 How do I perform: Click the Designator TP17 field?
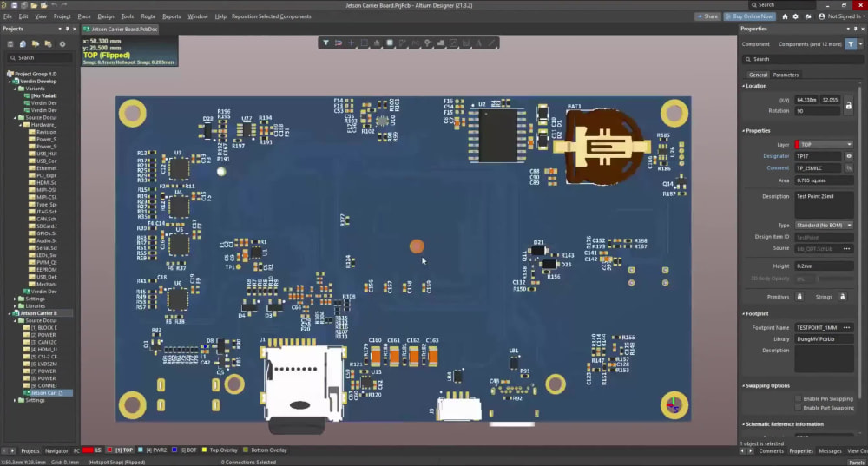(819, 156)
